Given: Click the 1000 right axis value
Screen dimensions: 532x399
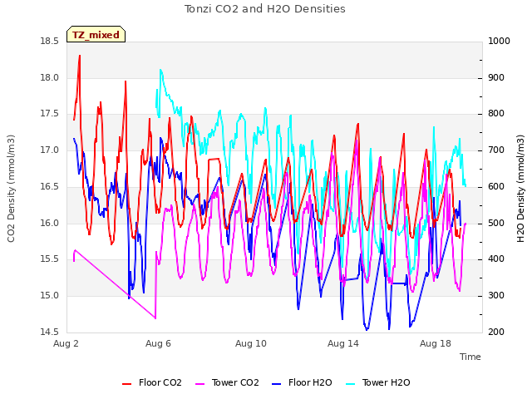Looking at the screenshot, I should [499, 41].
